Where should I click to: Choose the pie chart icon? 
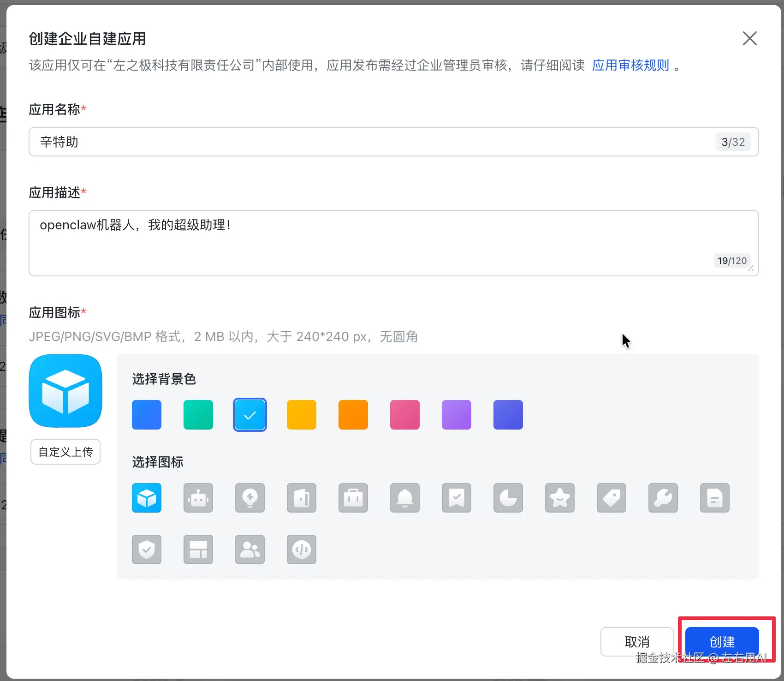508,498
